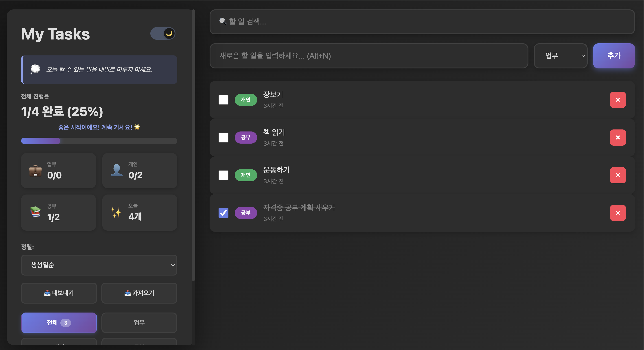This screenshot has width=644, height=350.
Task: Select the 전체 filter tab
Action: tap(59, 323)
